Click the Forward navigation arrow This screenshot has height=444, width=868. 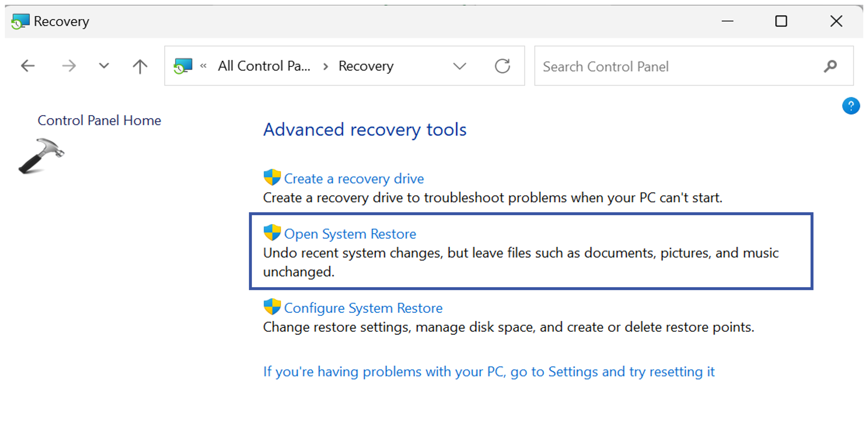tap(69, 66)
